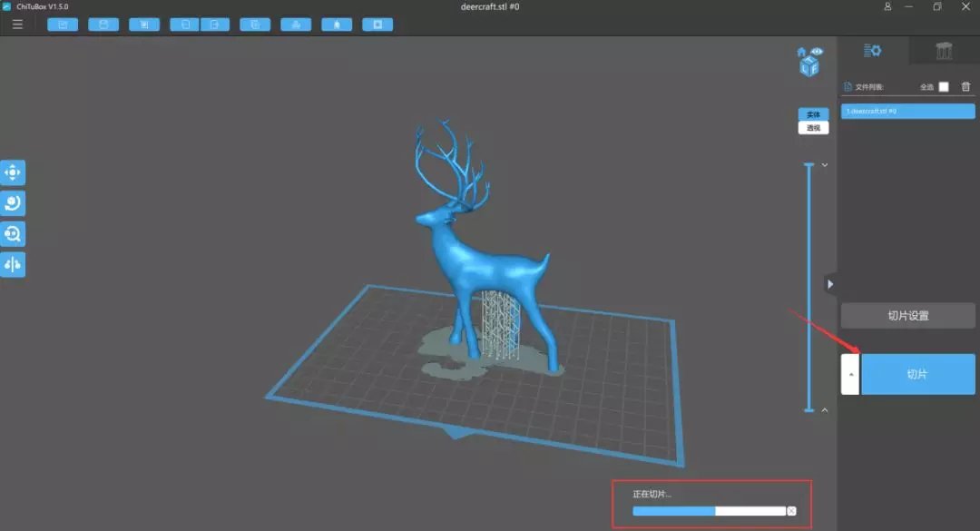Screen dimensions: 980x531
Task: Open 切片设置 slice settings
Action: (907, 316)
